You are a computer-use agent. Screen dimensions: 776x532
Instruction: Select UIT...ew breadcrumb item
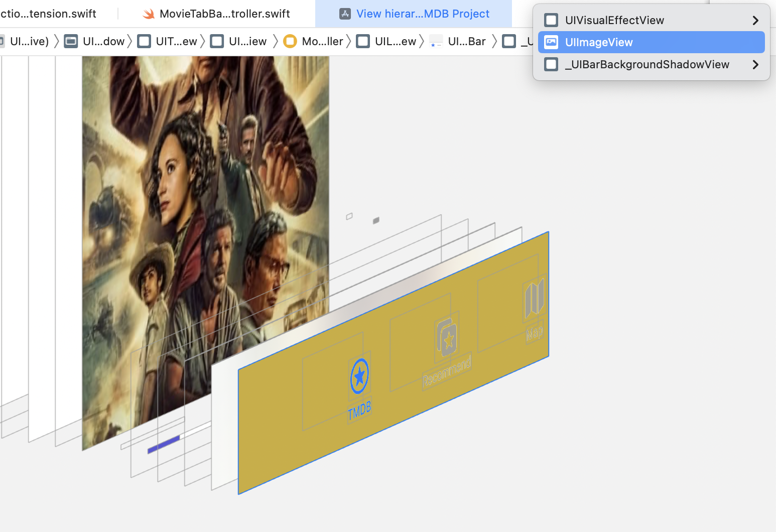[x=176, y=41]
